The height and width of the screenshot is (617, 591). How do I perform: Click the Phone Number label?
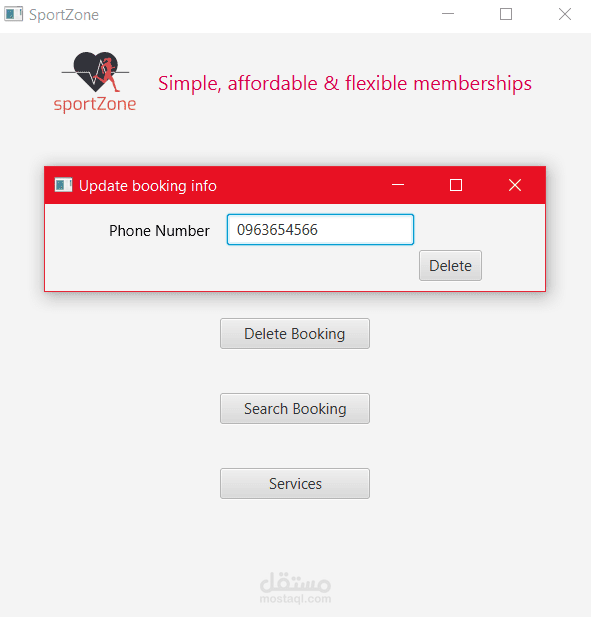[159, 231]
